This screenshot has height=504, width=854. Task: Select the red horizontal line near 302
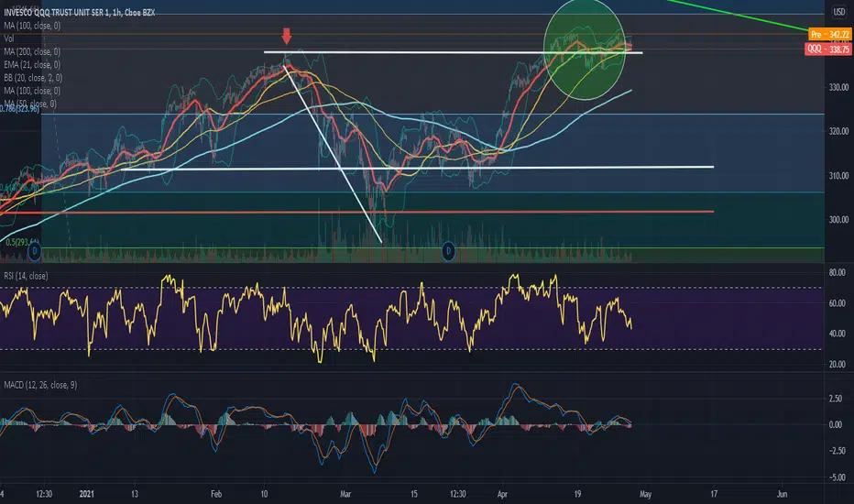(x=356, y=212)
